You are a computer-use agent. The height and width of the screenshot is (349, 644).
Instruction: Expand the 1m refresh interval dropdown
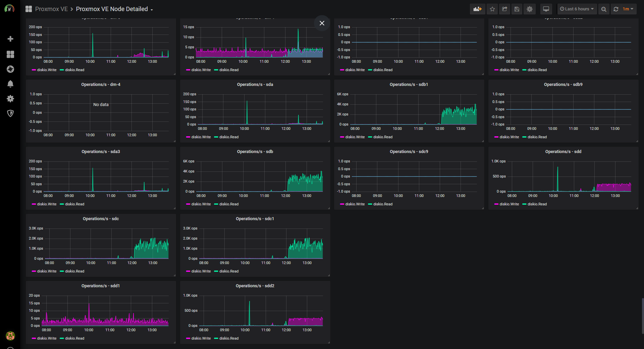tap(628, 9)
